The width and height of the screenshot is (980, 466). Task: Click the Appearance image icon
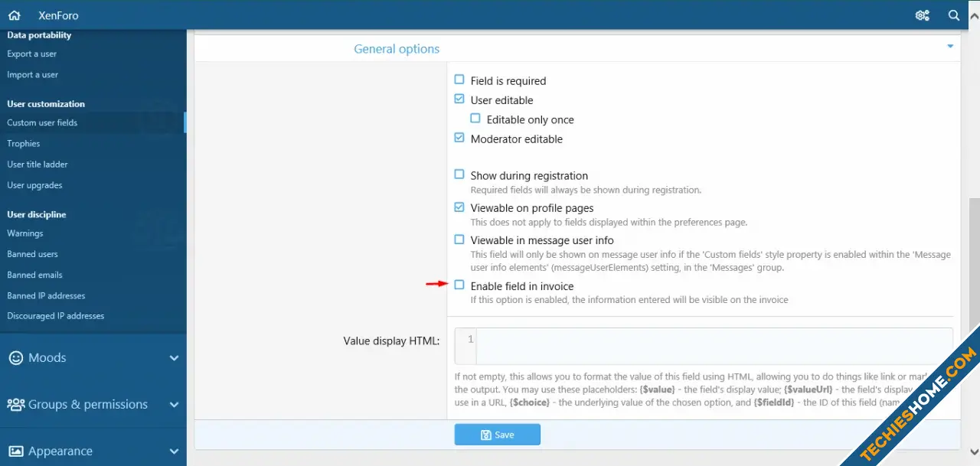click(15, 451)
